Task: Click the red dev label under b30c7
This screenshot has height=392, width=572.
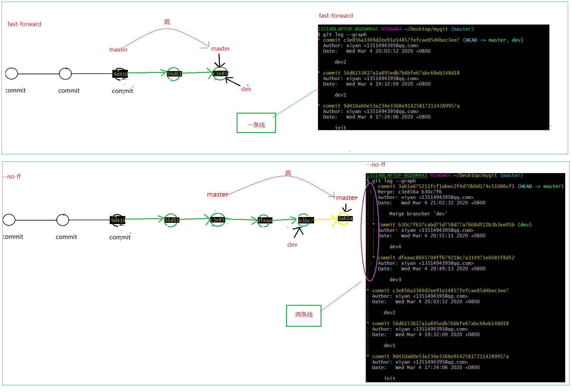Action: pyautogui.click(x=292, y=245)
